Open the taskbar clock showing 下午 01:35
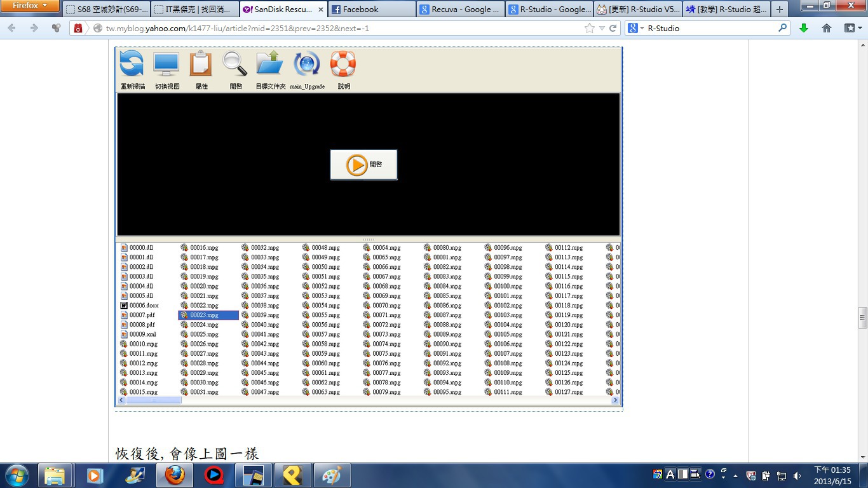Screen dimensions: 868x488 (x=832, y=475)
